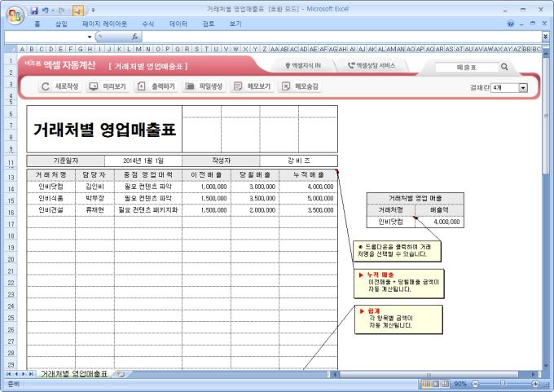Switch to Page Layout view in status bar
Screen dimensions: 554x392
[x=436, y=384]
